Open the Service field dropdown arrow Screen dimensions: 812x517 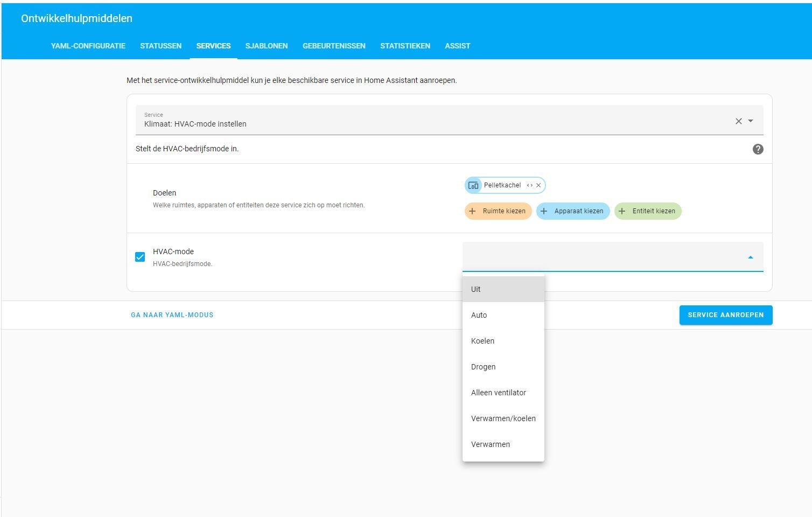[x=751, y=121]
